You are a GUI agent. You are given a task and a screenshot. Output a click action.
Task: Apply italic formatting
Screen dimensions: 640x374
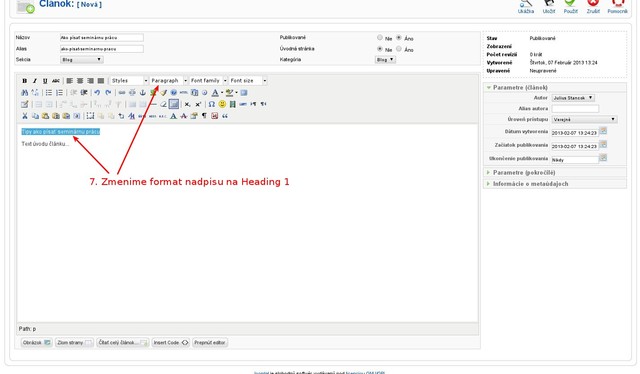[35, 81]
